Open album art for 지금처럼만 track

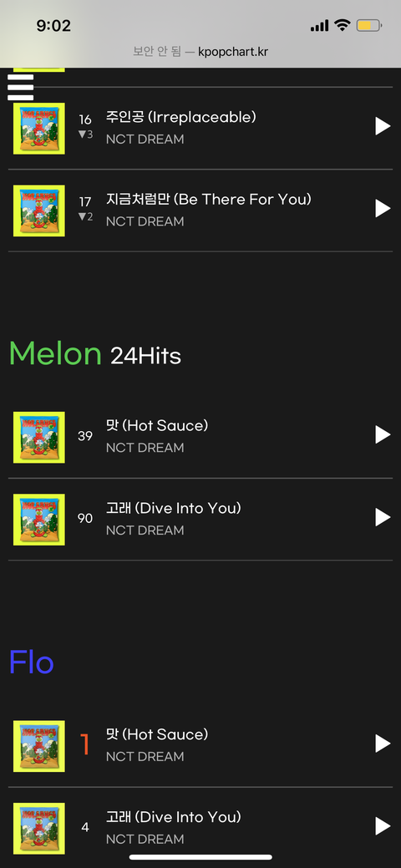click(38, 211)
